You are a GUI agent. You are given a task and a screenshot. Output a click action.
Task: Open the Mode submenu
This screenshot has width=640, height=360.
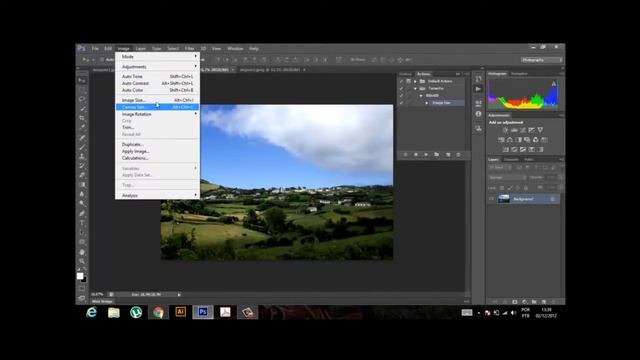[x=158, y=56]
